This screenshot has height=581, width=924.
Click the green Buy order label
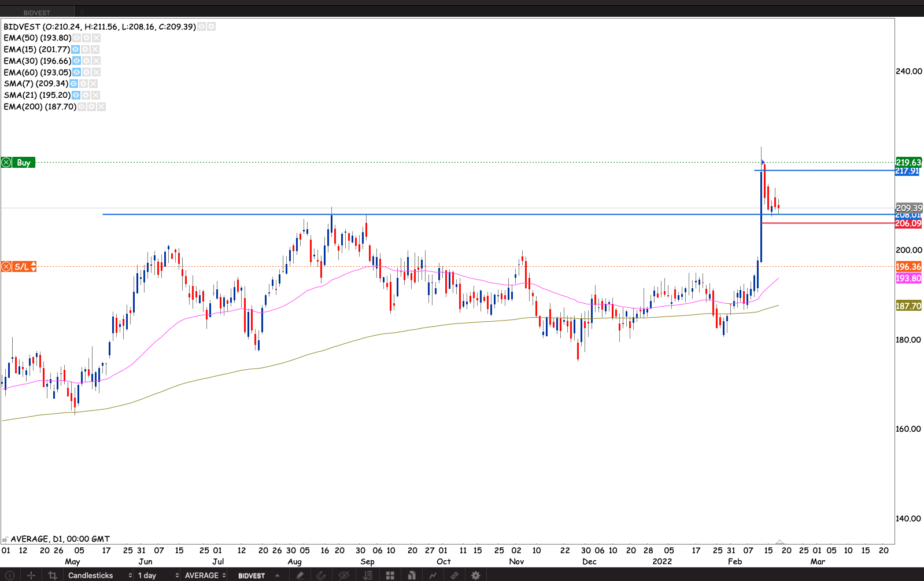24,163
